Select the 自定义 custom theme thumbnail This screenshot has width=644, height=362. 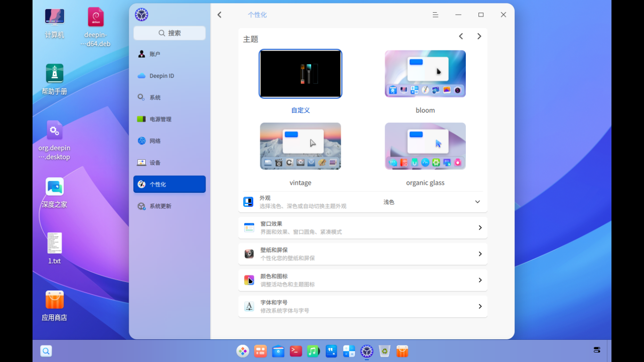pos(300,74)
